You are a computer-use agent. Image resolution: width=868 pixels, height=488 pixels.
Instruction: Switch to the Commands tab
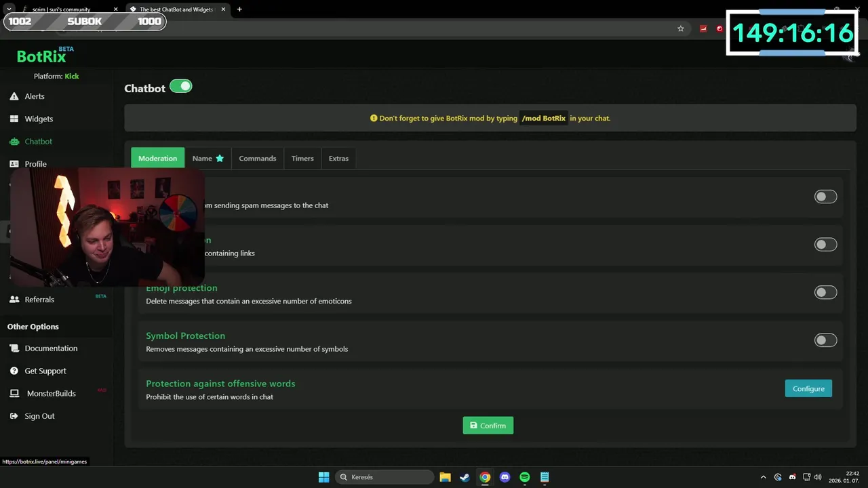click(258, 158)
